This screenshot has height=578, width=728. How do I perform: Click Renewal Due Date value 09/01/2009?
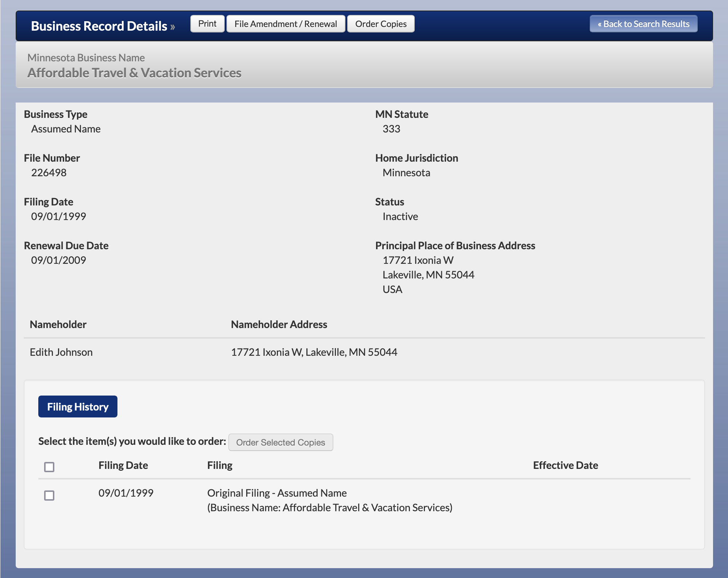(x=58, y=260)
